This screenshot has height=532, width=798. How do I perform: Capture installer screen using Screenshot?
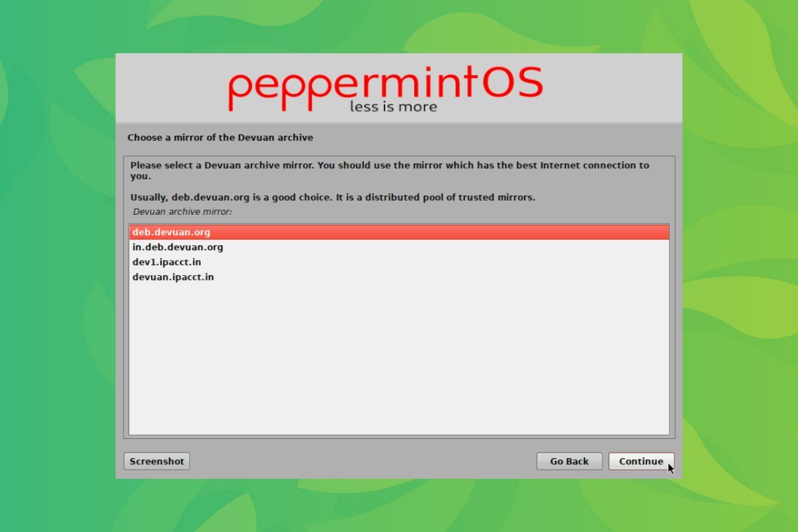(156, 461)
